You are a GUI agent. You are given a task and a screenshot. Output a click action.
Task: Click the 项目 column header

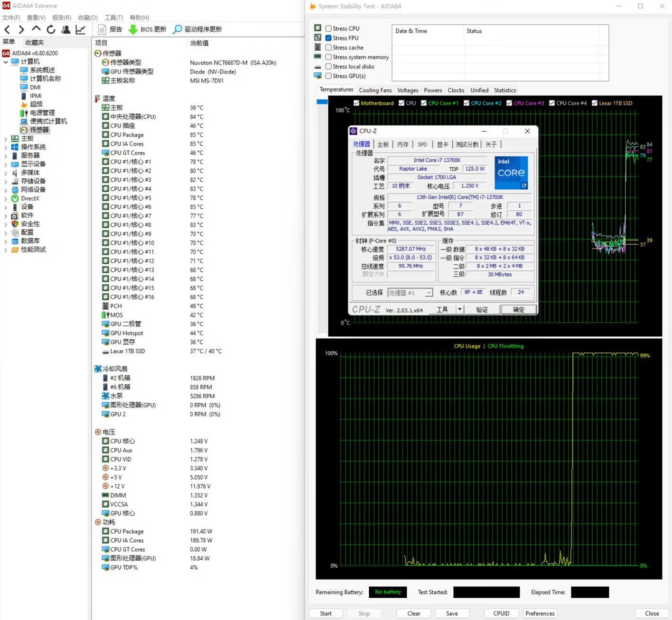pyautogui.click(x=101, y=43)
